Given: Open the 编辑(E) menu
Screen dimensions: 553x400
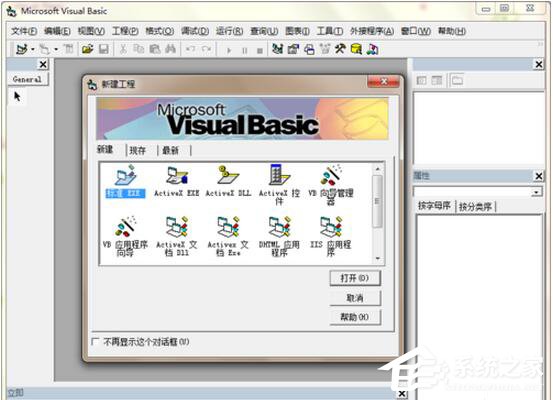Looking at the screenshot, I should (57, 31).
